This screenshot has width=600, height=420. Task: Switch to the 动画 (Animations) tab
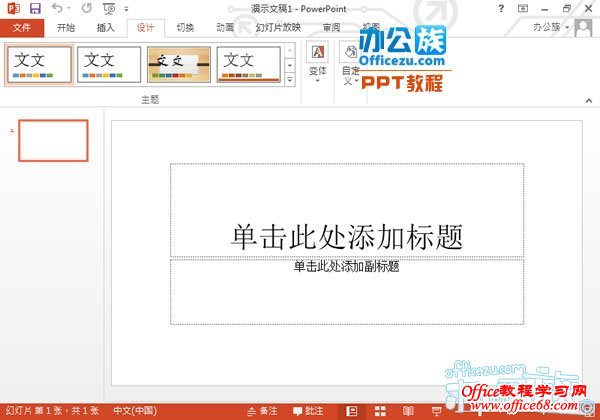pyautogui.click(x=225, y=28)
